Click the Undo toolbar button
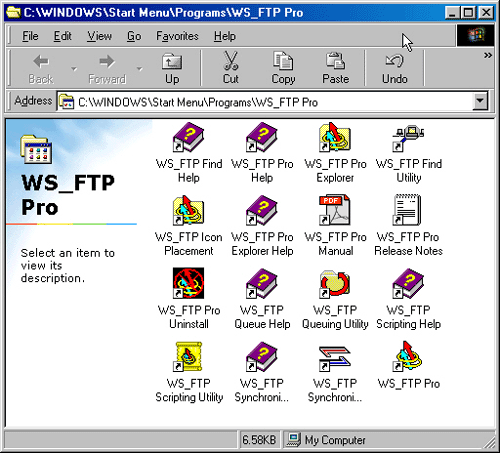Viewport: 500px width, 453px height. 395,69
